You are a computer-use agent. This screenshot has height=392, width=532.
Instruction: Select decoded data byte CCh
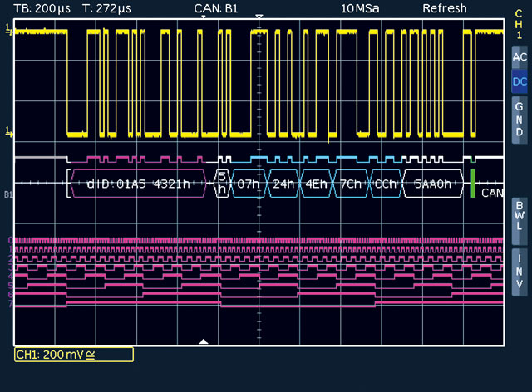[x=386, y=184]
